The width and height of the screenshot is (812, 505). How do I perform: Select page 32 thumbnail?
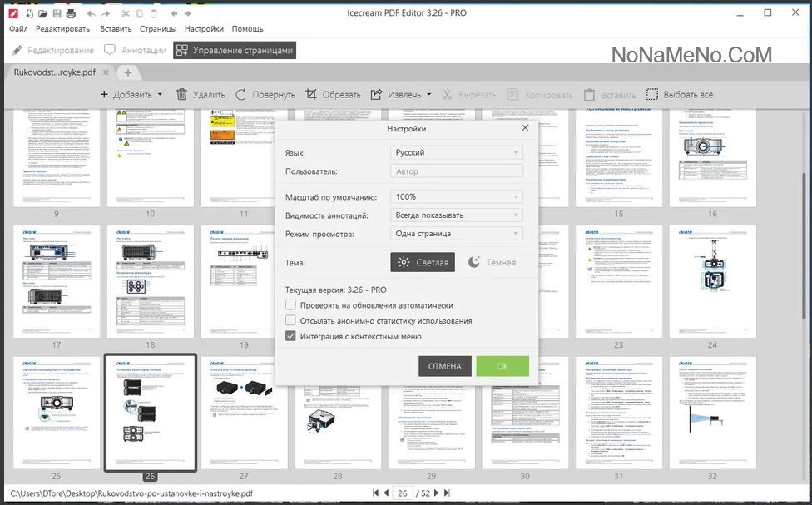(712, 412)
